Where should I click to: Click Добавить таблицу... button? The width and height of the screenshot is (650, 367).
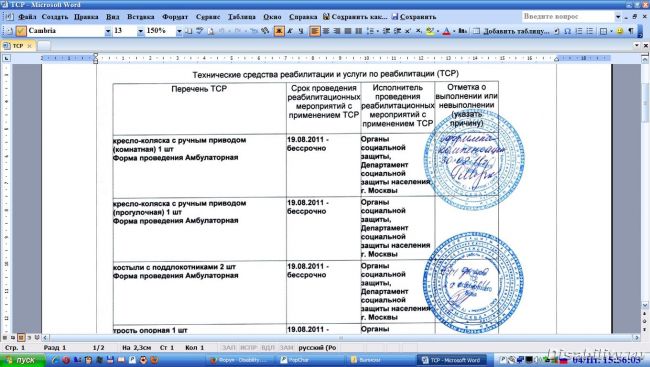tap(511, 31)
